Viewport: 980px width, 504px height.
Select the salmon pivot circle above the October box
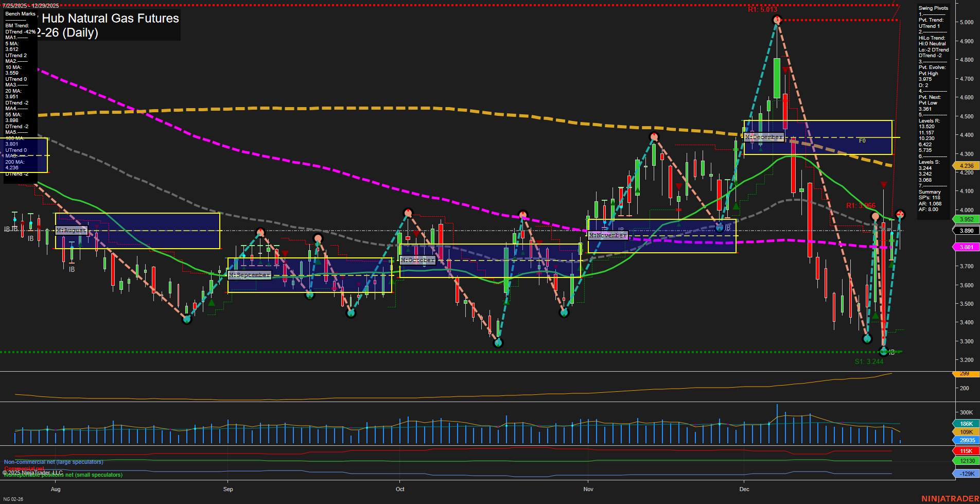tap(408, 212)
